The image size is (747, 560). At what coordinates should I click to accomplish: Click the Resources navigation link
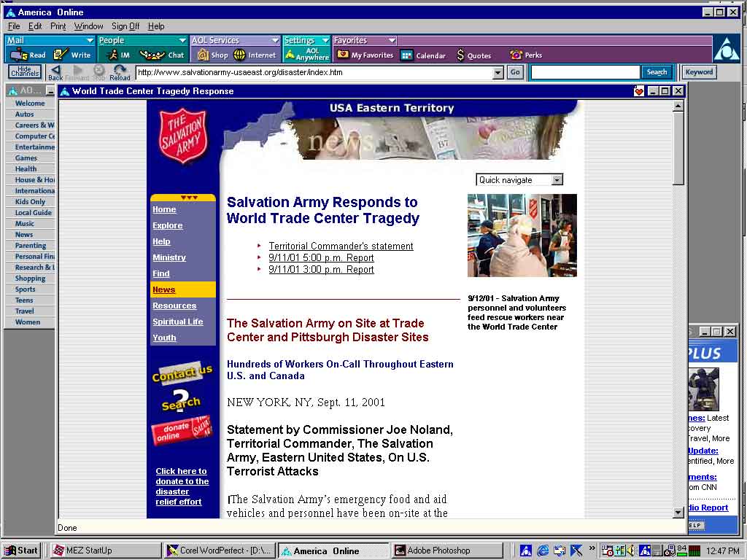coord(174,306)
